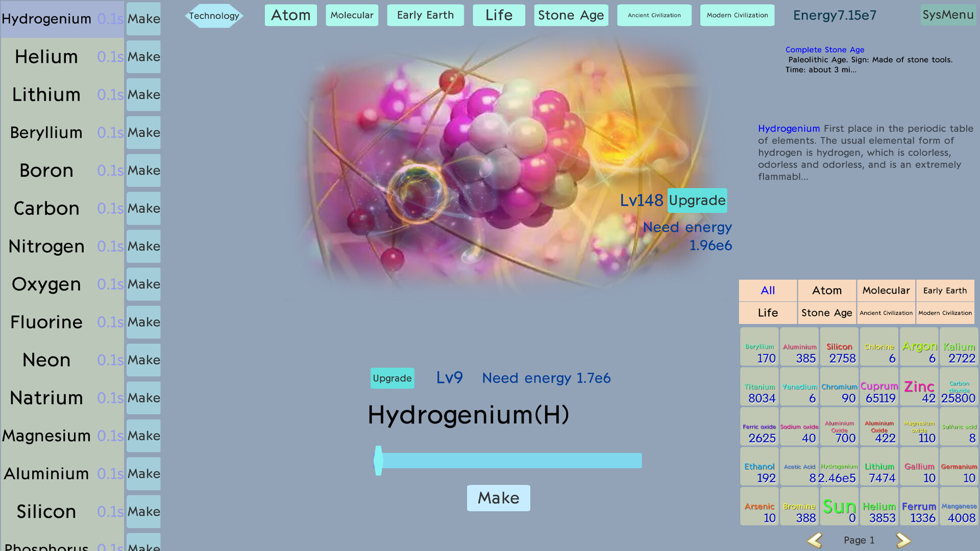This screenshot has width=980, height=551.
Task: Select the Argon inventory tile
Action: pyautogui.click(x=919, y=347)
